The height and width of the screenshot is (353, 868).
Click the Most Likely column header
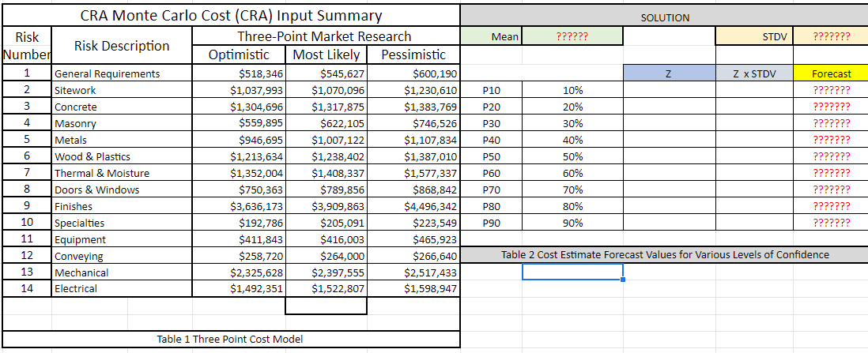click(326, 54)
